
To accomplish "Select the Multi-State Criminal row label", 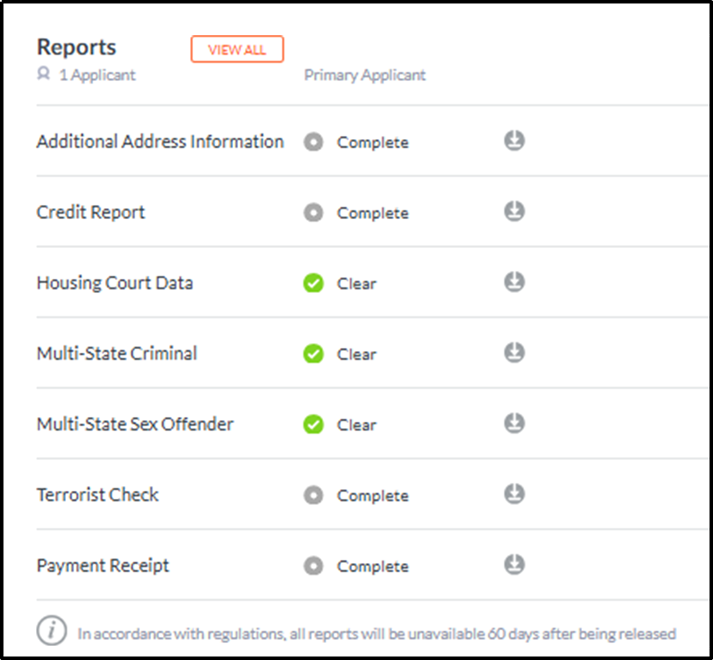I will click(117, 353).
